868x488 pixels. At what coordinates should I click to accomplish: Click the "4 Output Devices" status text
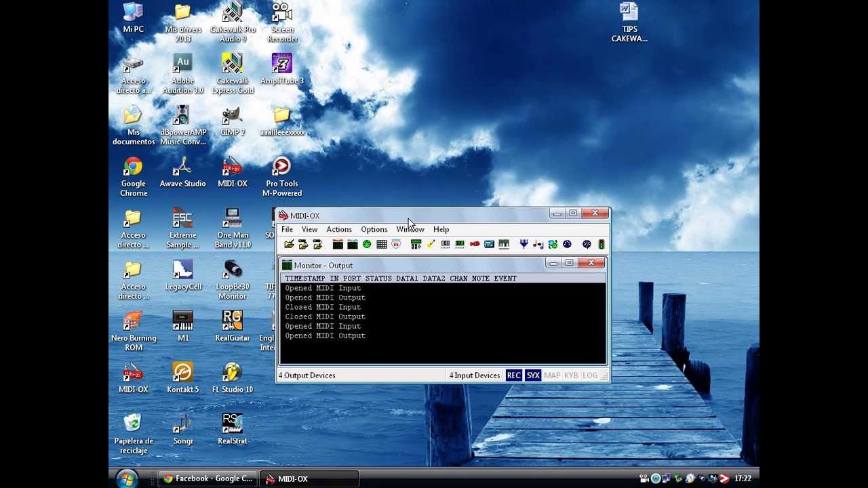coord(307,375)
